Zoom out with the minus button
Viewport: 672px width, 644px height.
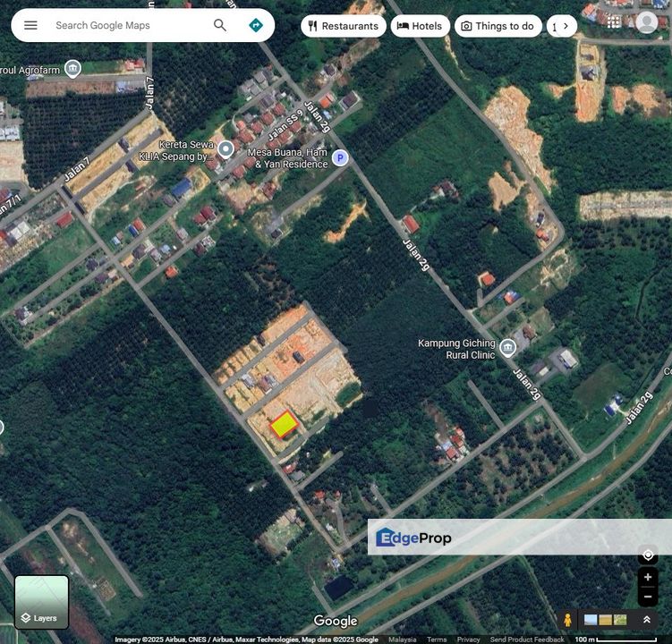pyautogui.click(x=648, y=597)
